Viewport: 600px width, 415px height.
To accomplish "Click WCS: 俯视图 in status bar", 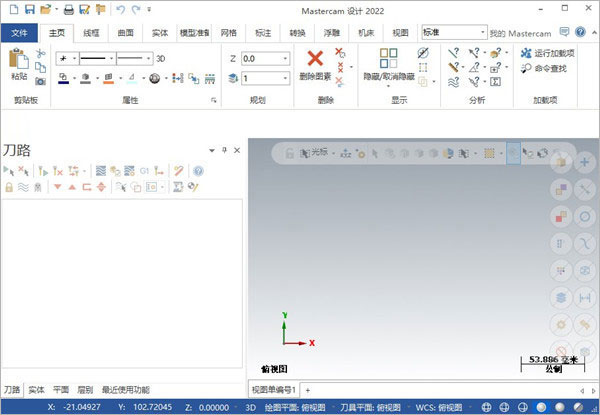I will 439,408.
